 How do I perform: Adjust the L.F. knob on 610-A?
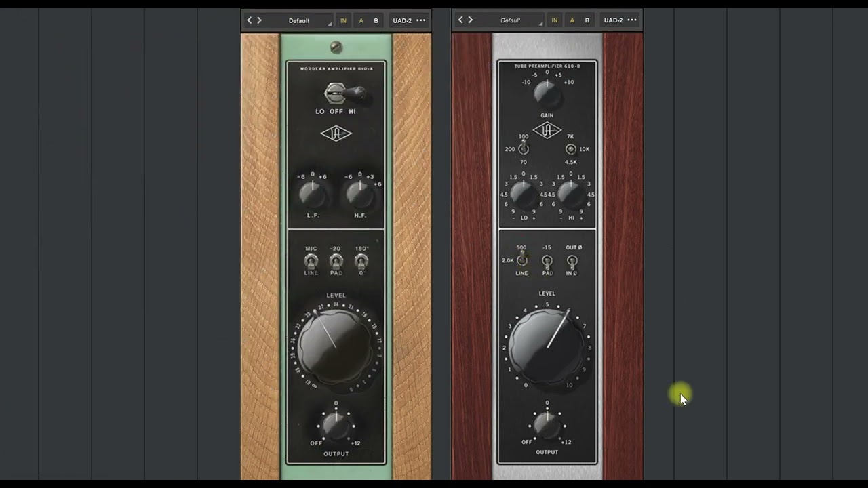[312, 195]
